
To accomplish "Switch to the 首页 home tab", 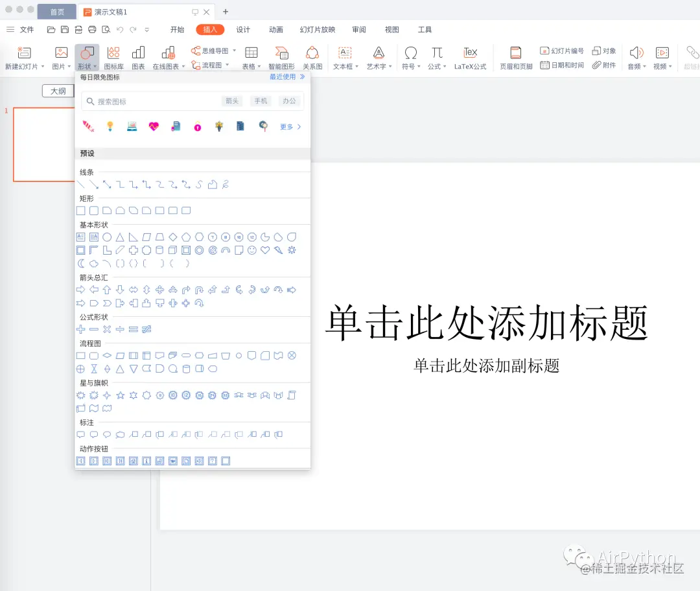I will [56, 12].
